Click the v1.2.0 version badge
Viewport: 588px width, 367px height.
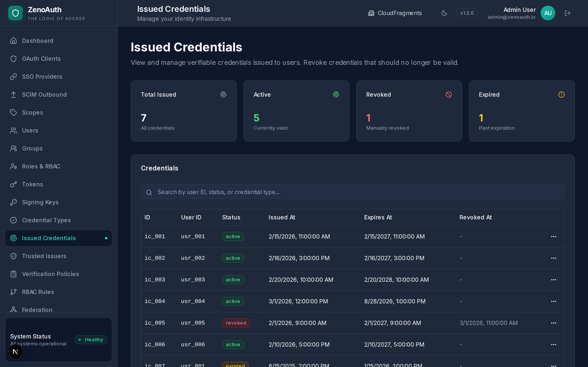pos(467,13)
